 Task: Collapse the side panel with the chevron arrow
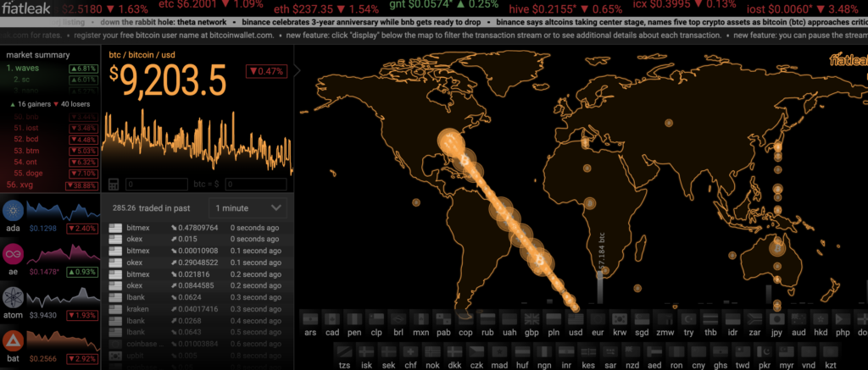click(x=297, y=70)
